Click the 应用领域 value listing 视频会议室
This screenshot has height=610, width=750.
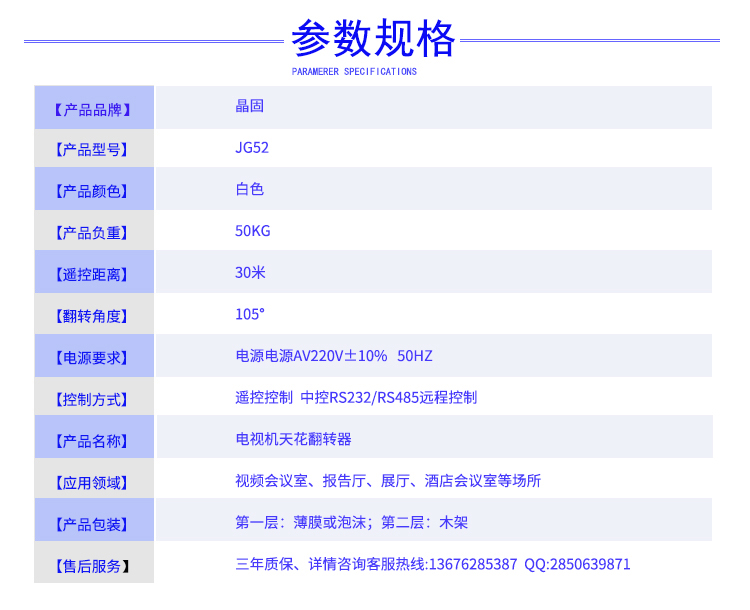tap(388, 481)
